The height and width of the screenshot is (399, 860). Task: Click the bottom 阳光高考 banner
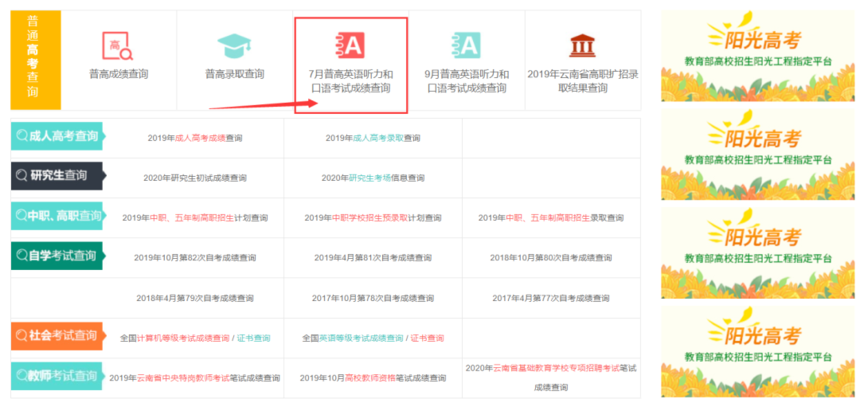[x=757, y=352]
